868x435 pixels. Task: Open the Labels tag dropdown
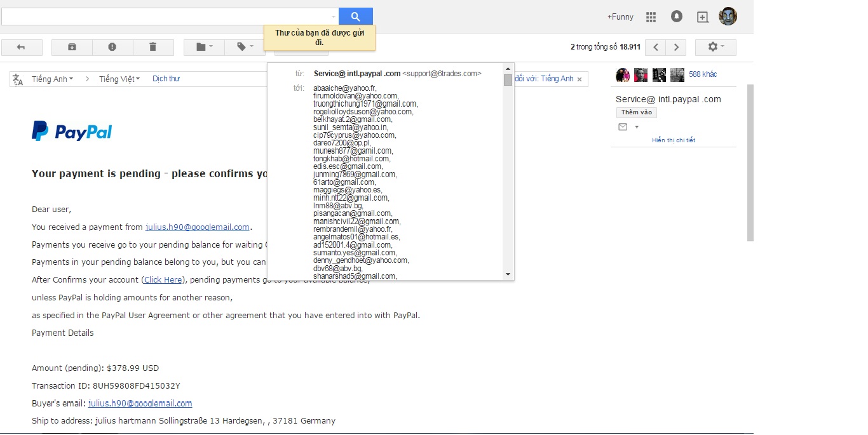point(245,47)
